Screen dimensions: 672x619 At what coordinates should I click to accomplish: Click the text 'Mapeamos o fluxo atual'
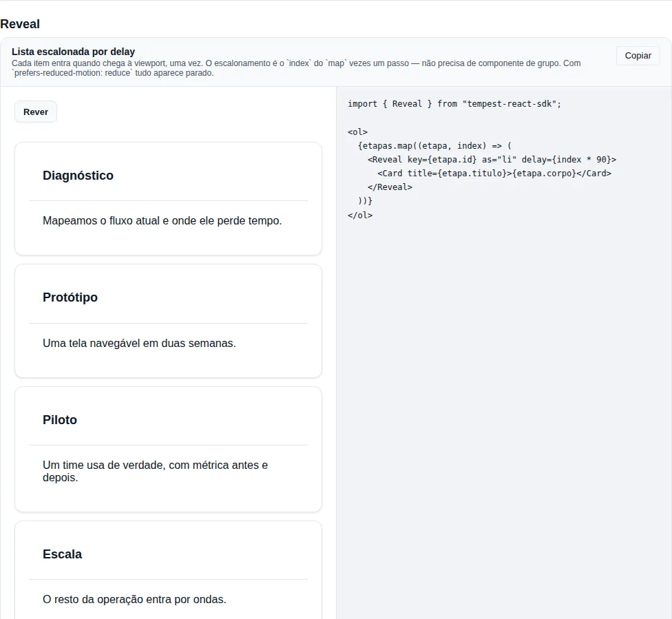coord(101,221)
